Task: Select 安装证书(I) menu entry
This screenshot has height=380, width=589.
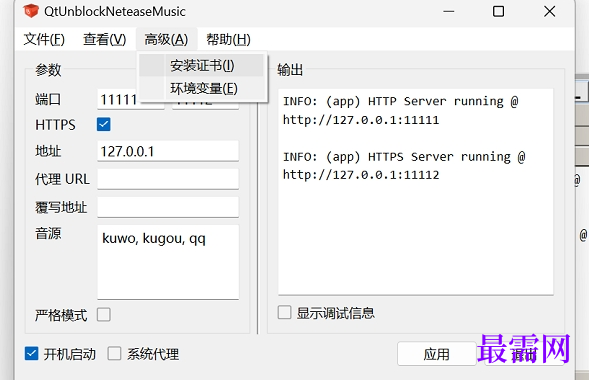Action: [202, 66]
